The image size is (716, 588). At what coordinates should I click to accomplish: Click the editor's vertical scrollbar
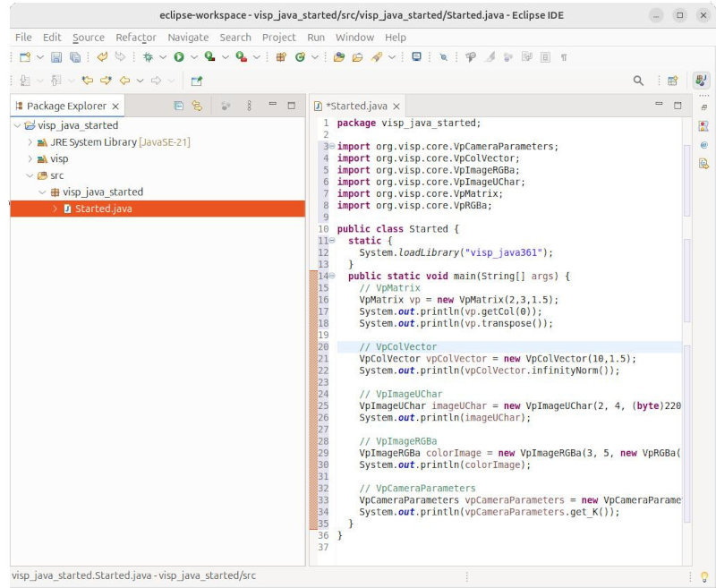coord(687,268)
